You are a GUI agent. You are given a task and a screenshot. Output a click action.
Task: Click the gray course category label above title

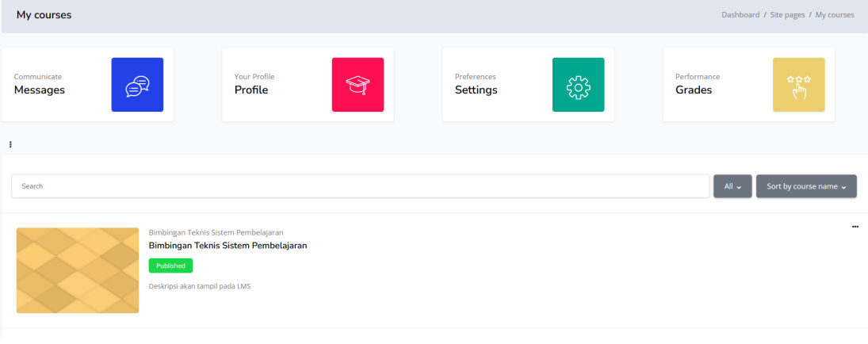point(216,232)
